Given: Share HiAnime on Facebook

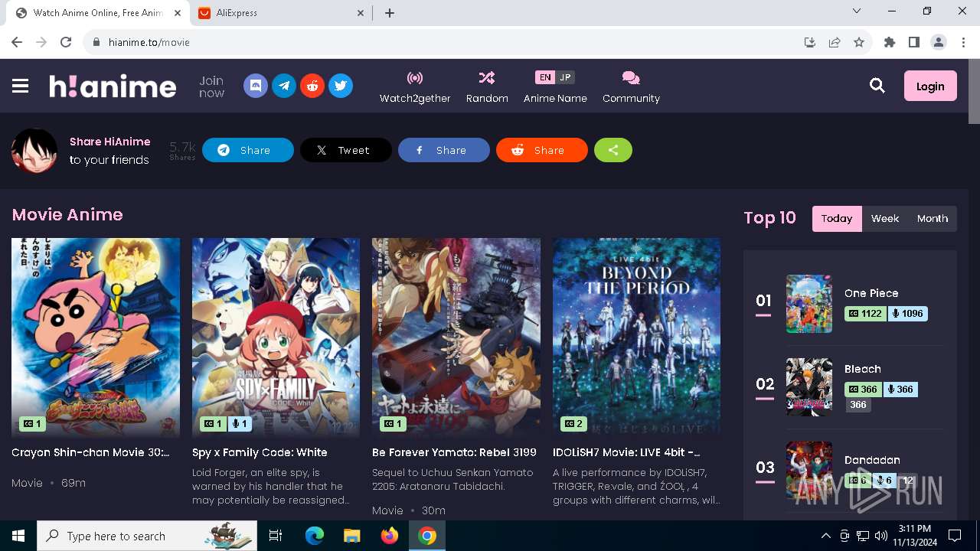Looking at the screenshot, I should pos(444,150).
